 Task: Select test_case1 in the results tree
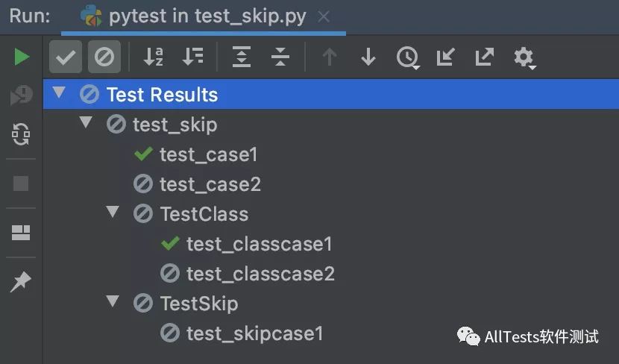tap(208, 154)
